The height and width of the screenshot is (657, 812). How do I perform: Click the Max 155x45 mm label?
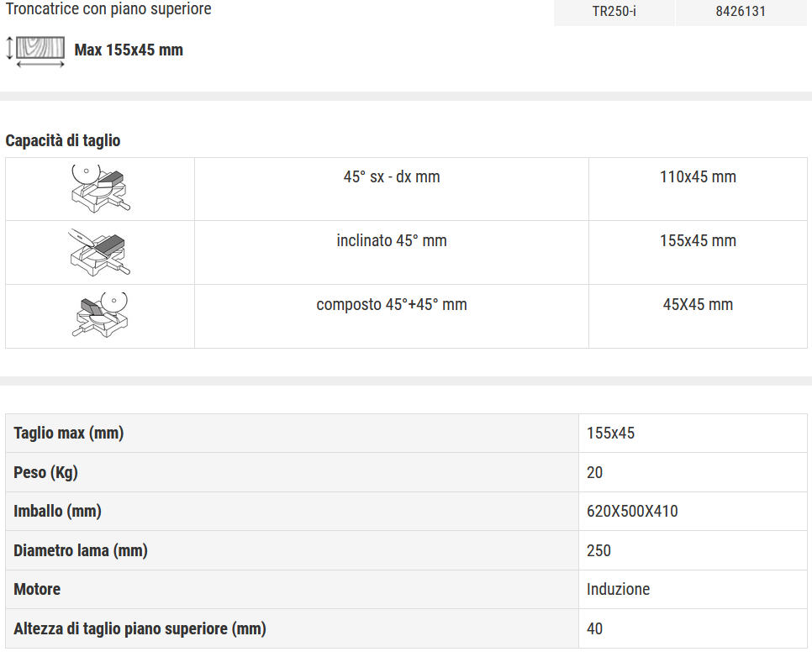[129, 50]
